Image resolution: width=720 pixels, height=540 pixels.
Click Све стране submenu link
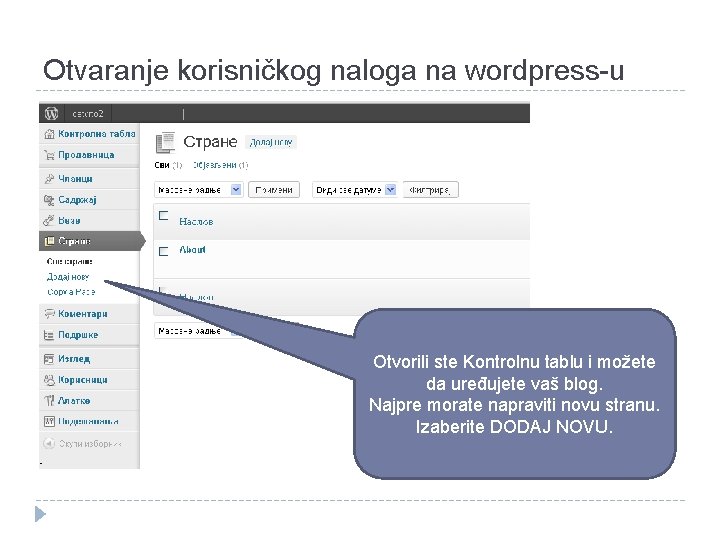70,262
